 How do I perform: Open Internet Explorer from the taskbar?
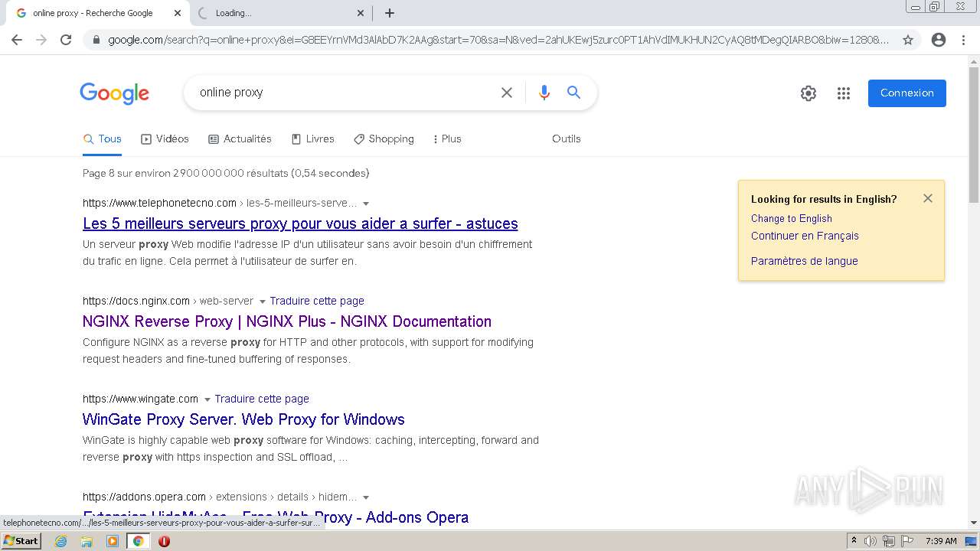60,541
